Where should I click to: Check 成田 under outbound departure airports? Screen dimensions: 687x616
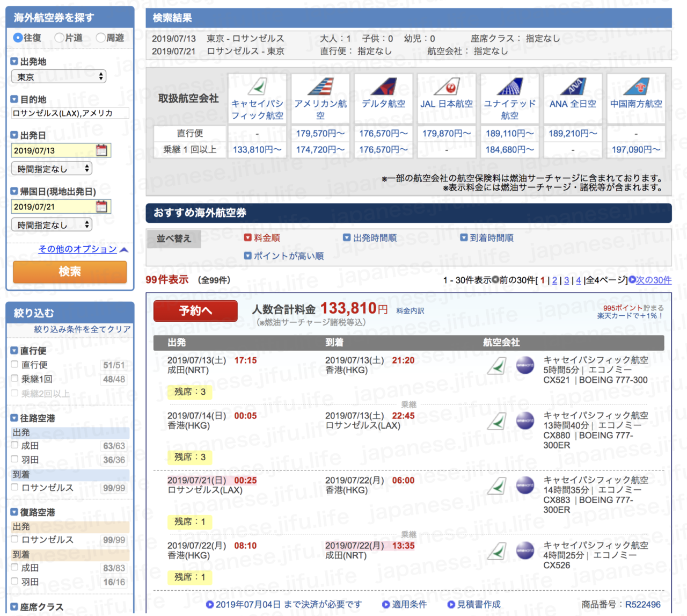pos(15,445)
